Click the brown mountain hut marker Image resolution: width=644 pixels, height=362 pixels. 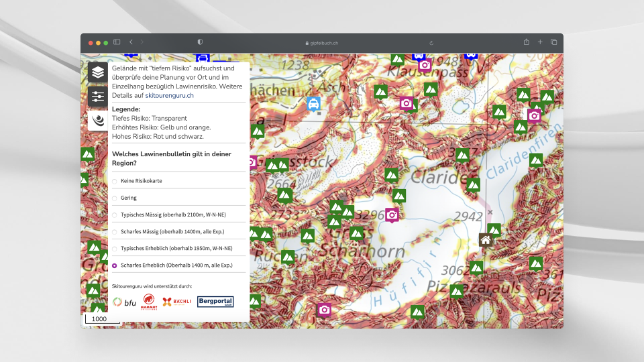tap(485, 240)
